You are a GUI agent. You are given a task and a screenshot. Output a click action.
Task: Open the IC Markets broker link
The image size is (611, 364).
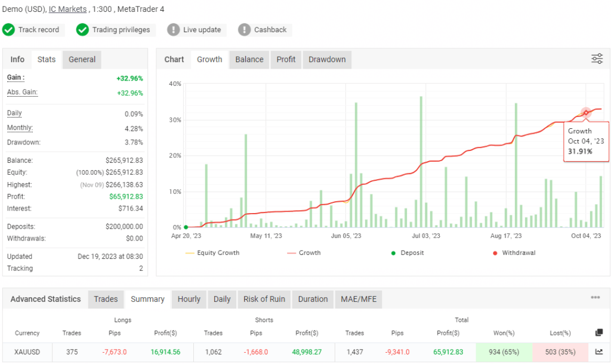(68, 9)
